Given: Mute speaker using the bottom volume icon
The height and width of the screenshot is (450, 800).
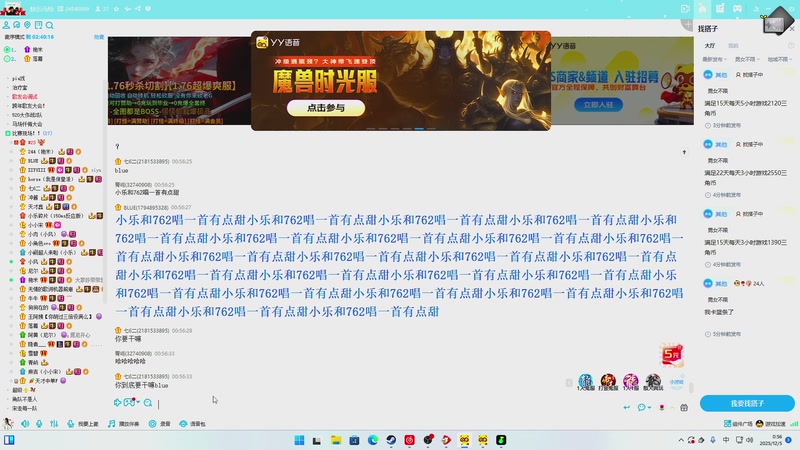Looking at the screenshot, I should pos(25,423).
